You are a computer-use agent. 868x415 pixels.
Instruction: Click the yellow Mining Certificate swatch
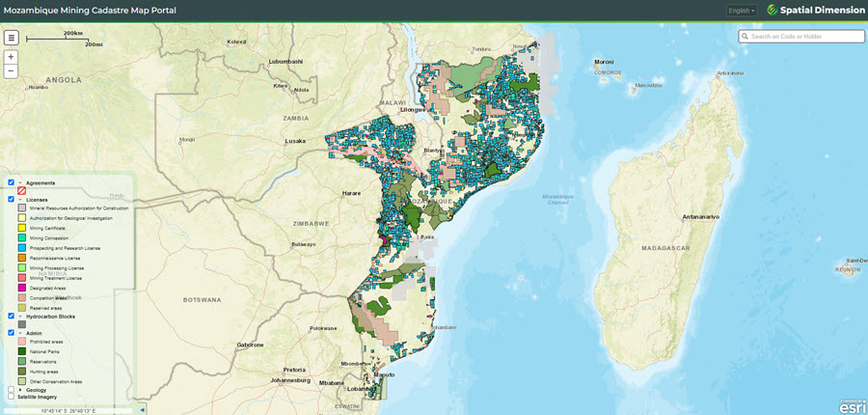pos(21,228)
